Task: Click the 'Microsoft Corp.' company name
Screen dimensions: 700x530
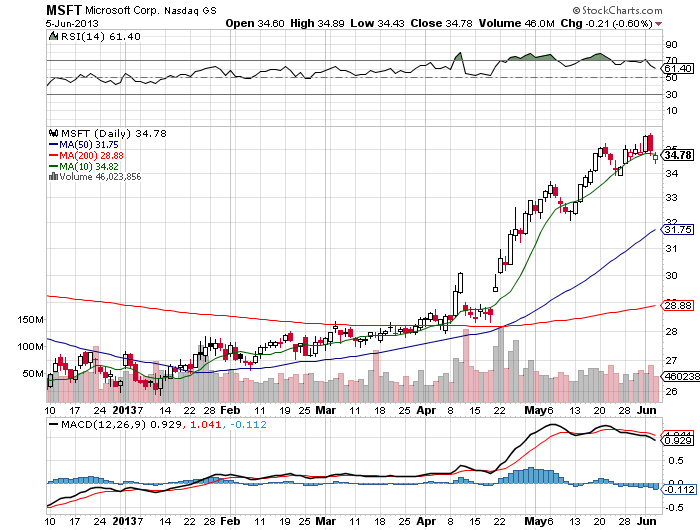Action: pyautogui.click(x=122, y=10)
